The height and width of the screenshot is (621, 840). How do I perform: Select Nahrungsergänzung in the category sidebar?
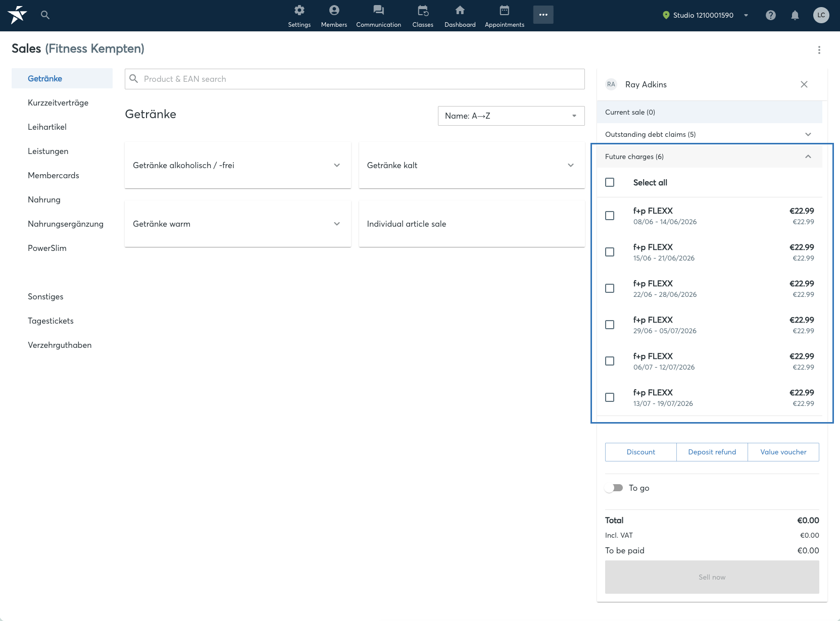click(x=66, y=224)
